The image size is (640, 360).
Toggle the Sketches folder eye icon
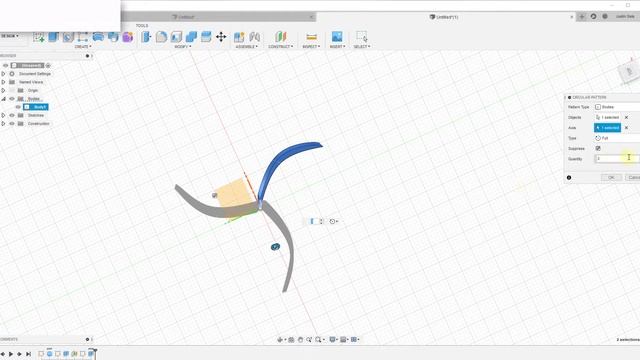click(12, 116)
